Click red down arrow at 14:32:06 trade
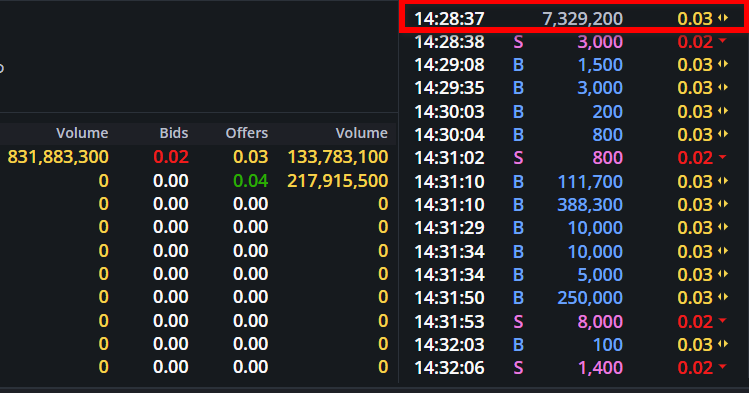The height and width of the screenshot is (393, 749). pyautogui.click(x=722, y=367)
